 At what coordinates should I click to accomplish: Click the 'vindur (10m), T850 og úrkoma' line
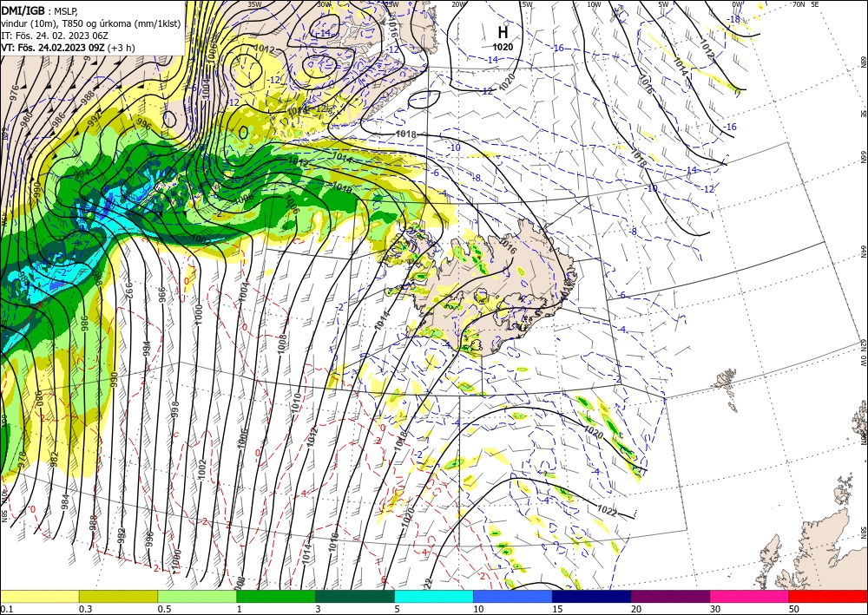(x=90, y=23)
